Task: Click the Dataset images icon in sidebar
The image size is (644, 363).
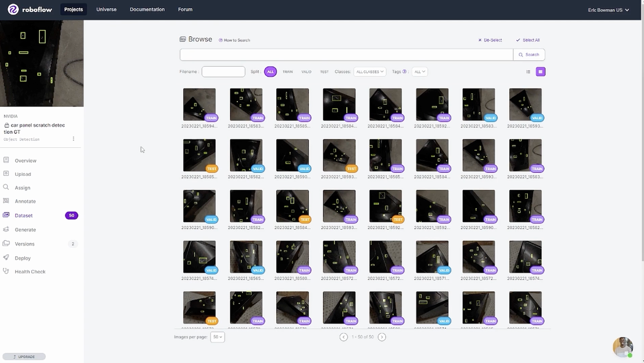Action: pos(6,215)
